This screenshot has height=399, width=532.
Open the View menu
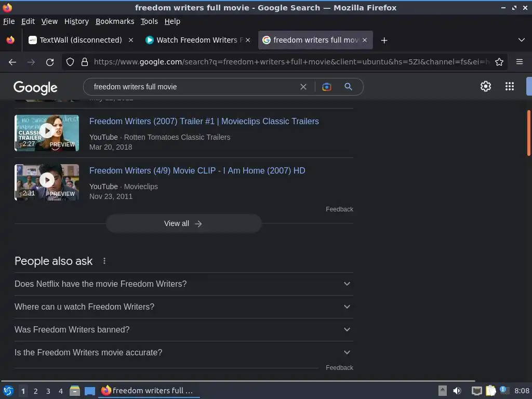[49, 21]
